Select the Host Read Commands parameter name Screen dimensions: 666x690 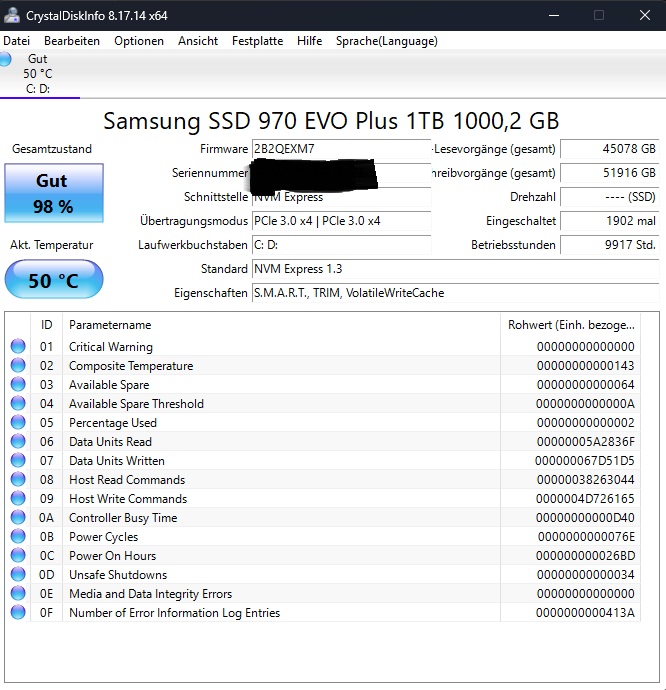127,480
